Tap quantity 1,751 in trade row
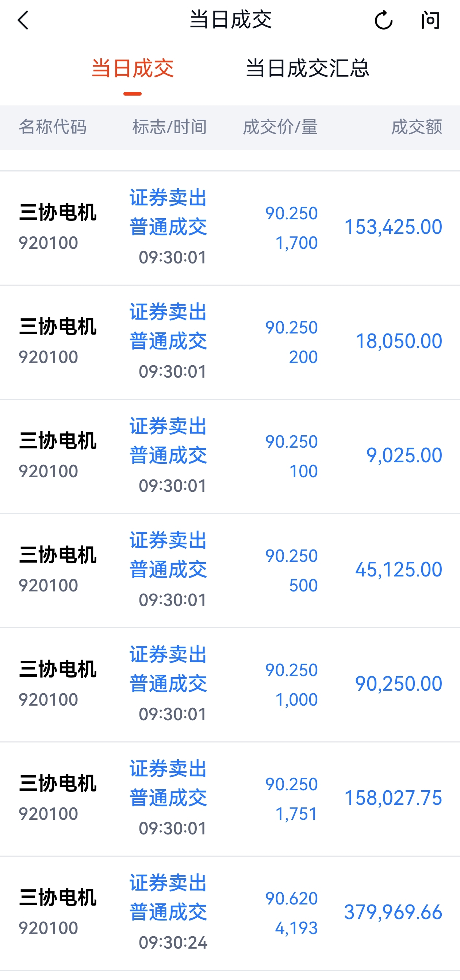 coord(296,814)
